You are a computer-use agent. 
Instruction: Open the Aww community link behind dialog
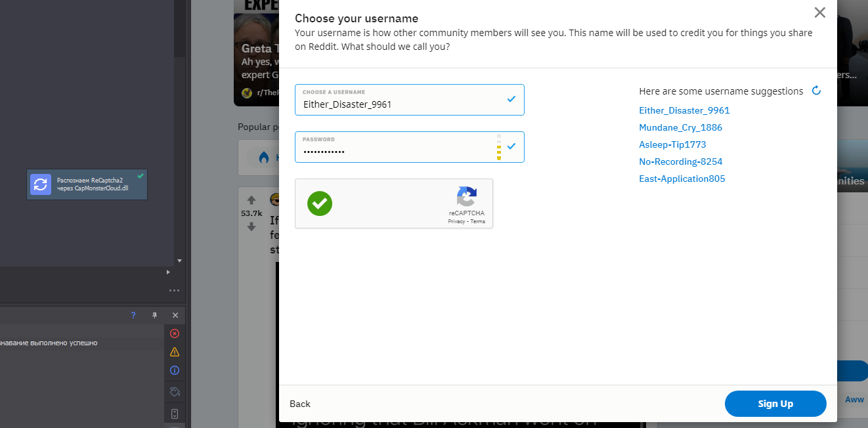854,399
